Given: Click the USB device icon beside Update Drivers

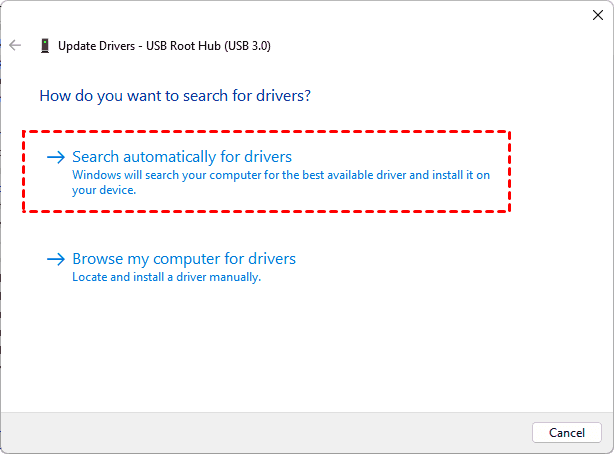Looking at the screenshot, I should [45, 46].
